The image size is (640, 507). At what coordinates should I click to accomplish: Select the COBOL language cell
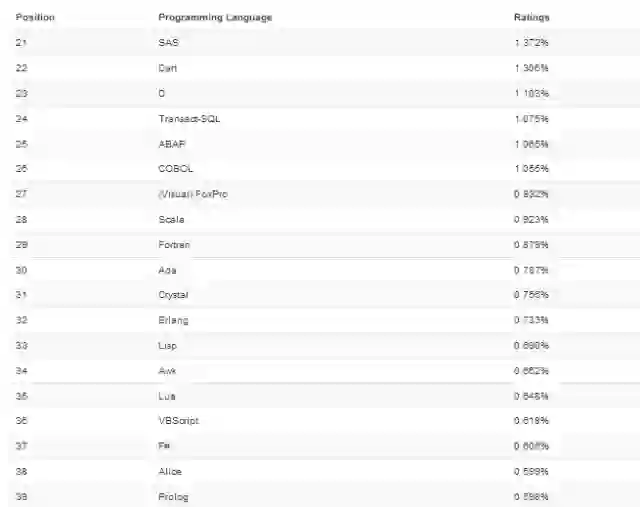click(175, 169)
